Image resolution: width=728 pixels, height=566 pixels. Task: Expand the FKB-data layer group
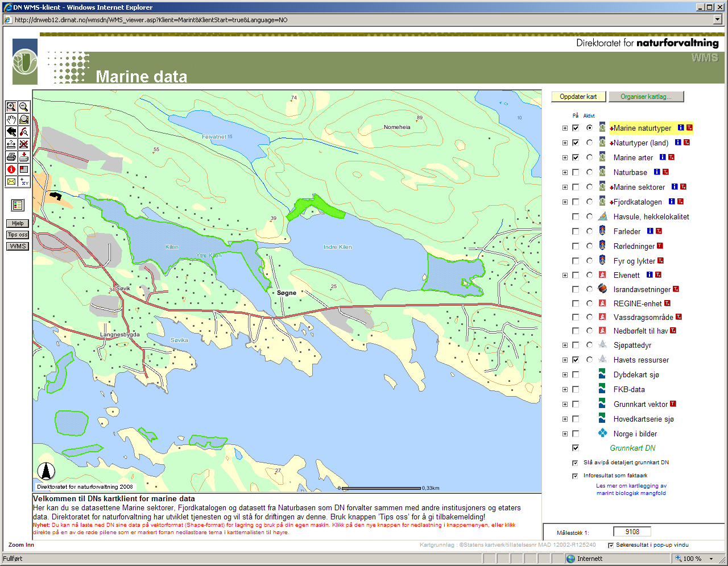point(565,389)
